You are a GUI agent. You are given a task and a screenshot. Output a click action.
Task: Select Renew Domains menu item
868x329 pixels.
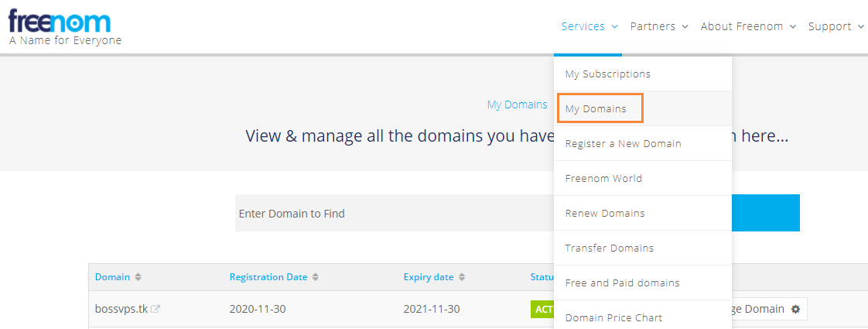[605, 214]
